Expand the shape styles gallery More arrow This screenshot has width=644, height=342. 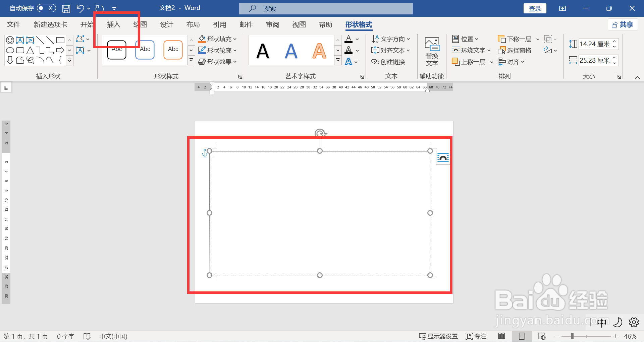tap(191, 60)
